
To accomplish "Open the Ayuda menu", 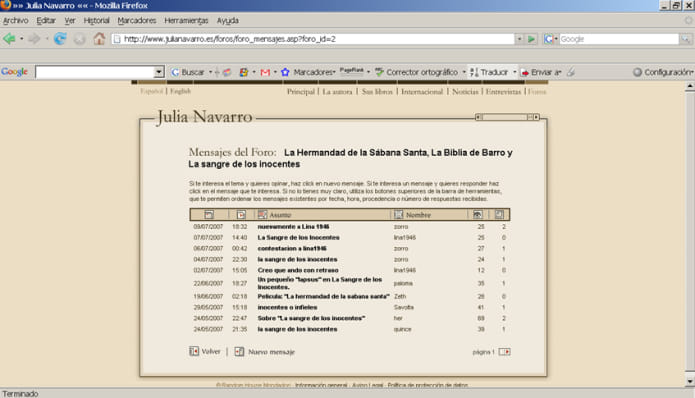I will 227,20.
